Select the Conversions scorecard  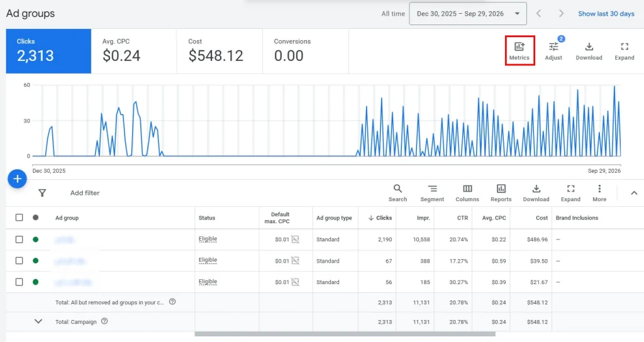306,51
